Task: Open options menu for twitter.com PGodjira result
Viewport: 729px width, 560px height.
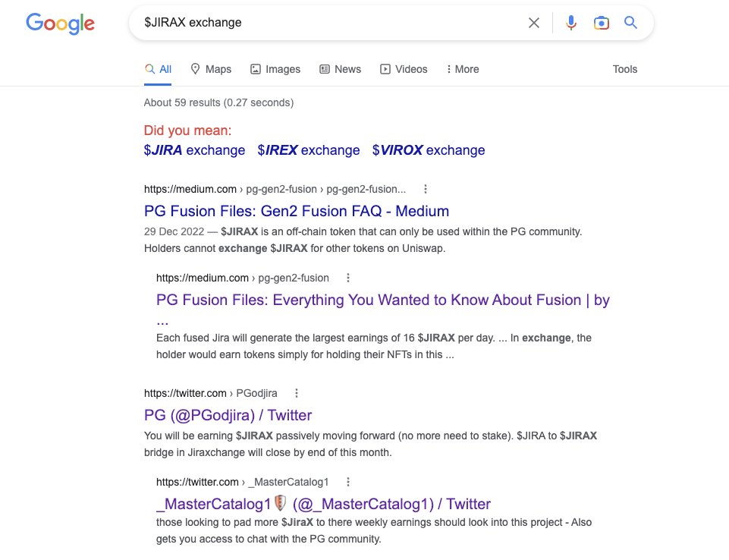Action: point(296,393)
